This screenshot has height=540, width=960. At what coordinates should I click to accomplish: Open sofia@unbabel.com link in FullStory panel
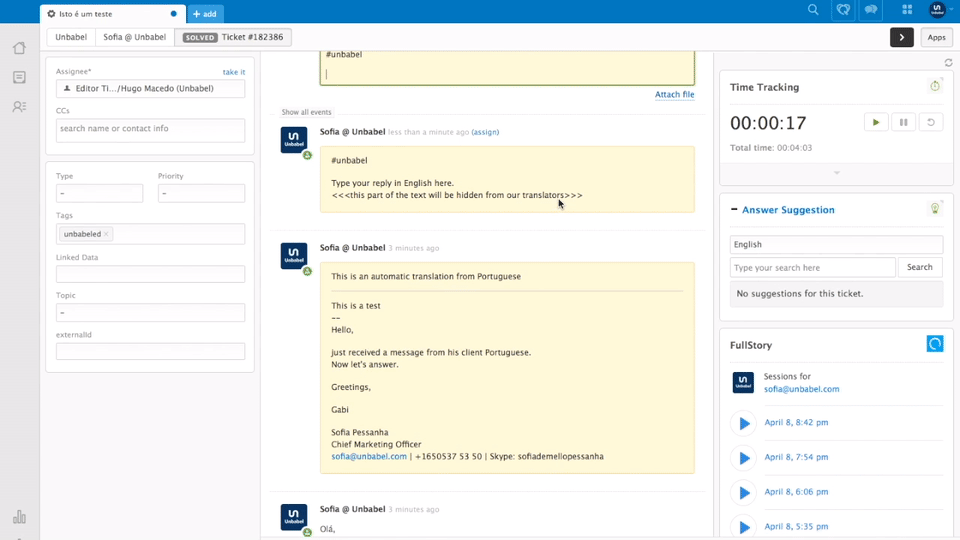pyautogui.click(x=801, y=389)
